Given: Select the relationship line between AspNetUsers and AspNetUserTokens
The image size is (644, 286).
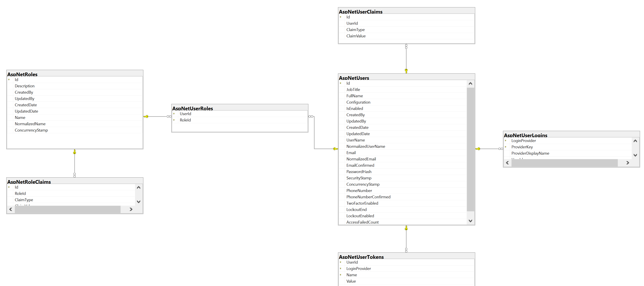Looking at the screenshot, I should click(406, 239).
